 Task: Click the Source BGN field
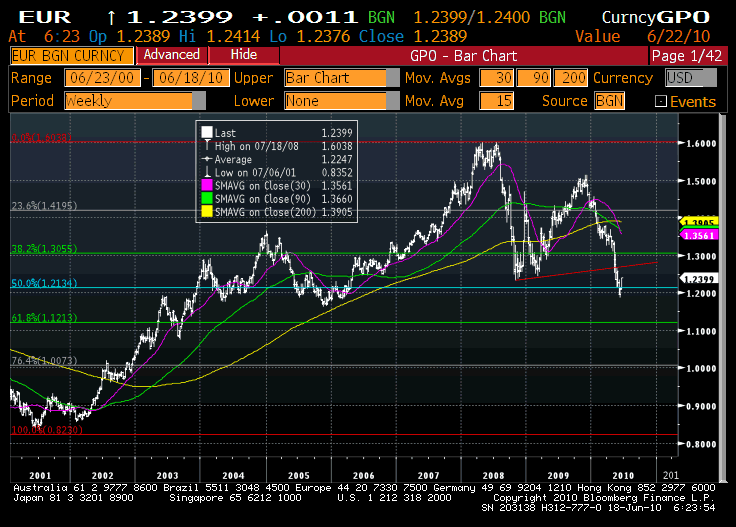(609, 101)
